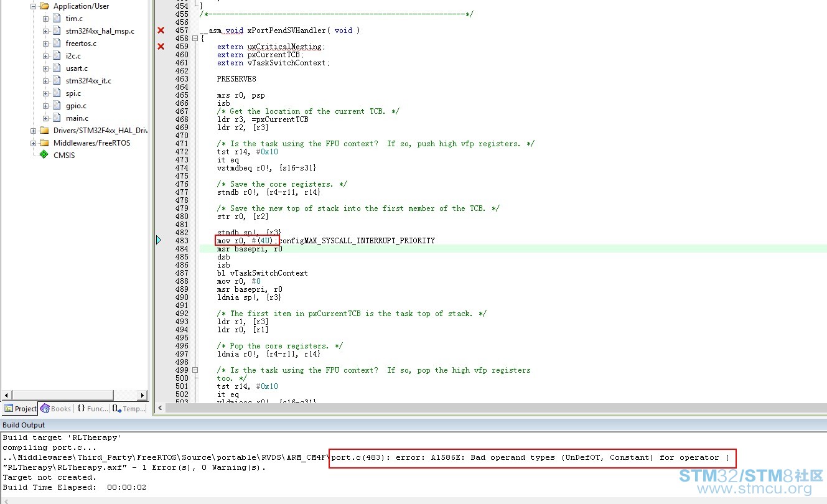
Task: Click the Build Output panel title
Action: click(x=24, y=425)
